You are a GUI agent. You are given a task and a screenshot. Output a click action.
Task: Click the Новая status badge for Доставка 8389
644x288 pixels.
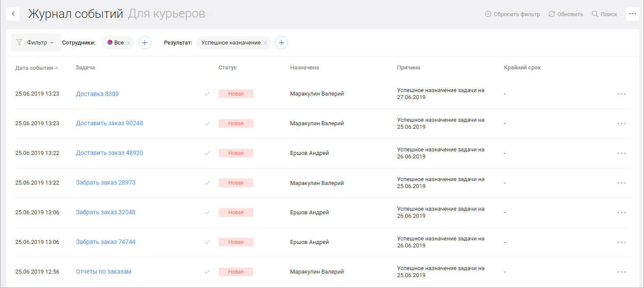pos(236,94)
